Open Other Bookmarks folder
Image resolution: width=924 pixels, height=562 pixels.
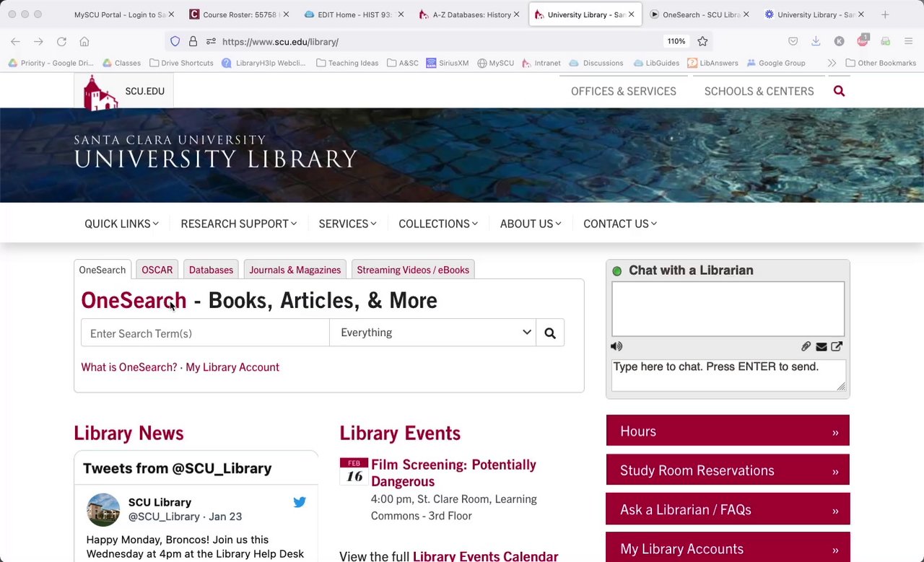[x=880, y=63]
